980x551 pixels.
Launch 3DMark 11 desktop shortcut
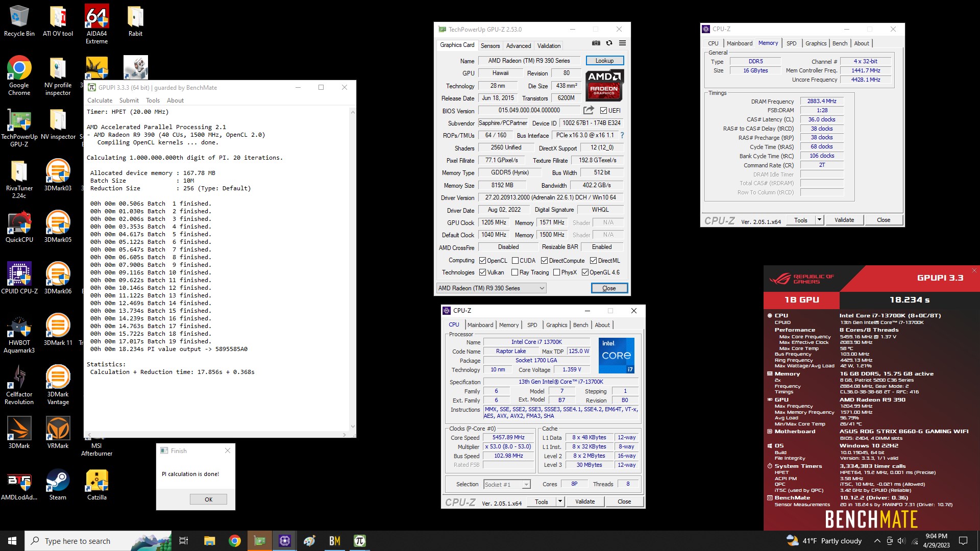pyautogui.click(x=58, y=330)
